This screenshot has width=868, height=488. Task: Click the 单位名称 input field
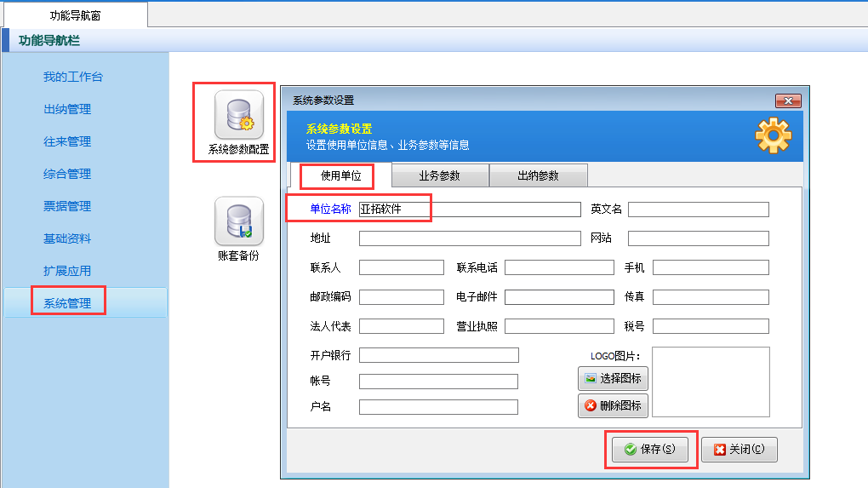pos(469,210)
